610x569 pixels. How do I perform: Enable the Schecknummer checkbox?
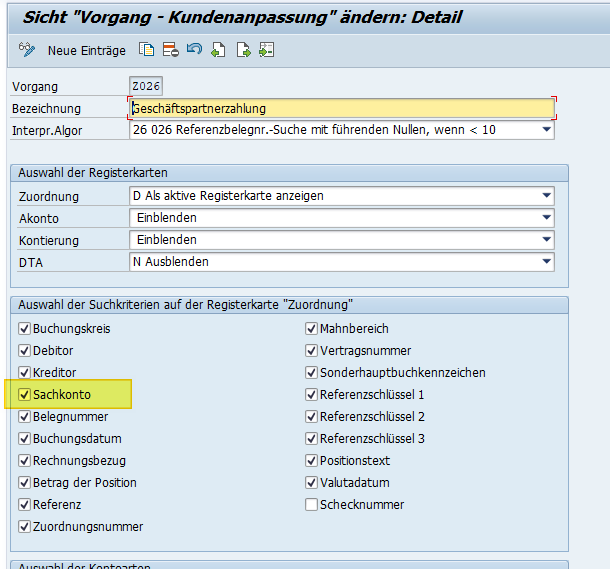click(312, 505)
